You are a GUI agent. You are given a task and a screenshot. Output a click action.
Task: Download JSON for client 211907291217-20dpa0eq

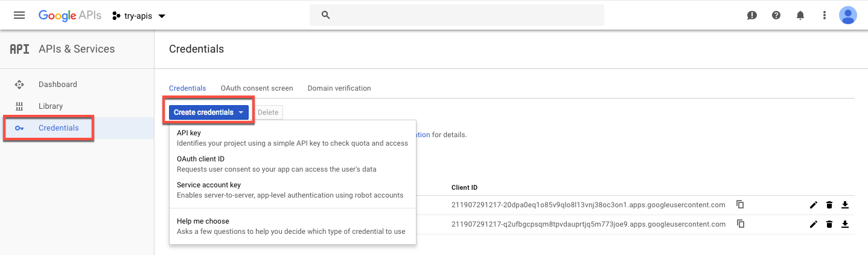click(845, 205)
